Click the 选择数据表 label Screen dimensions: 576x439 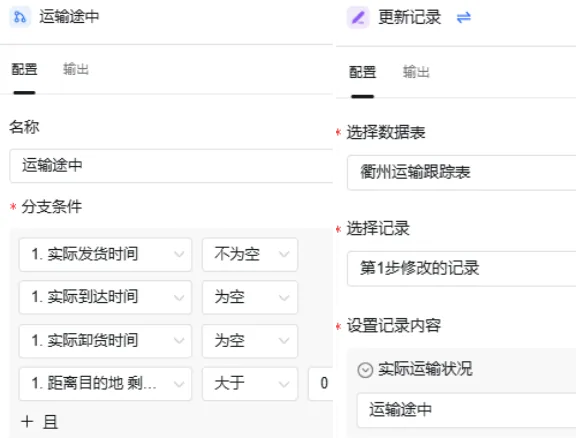coord(386,133)
